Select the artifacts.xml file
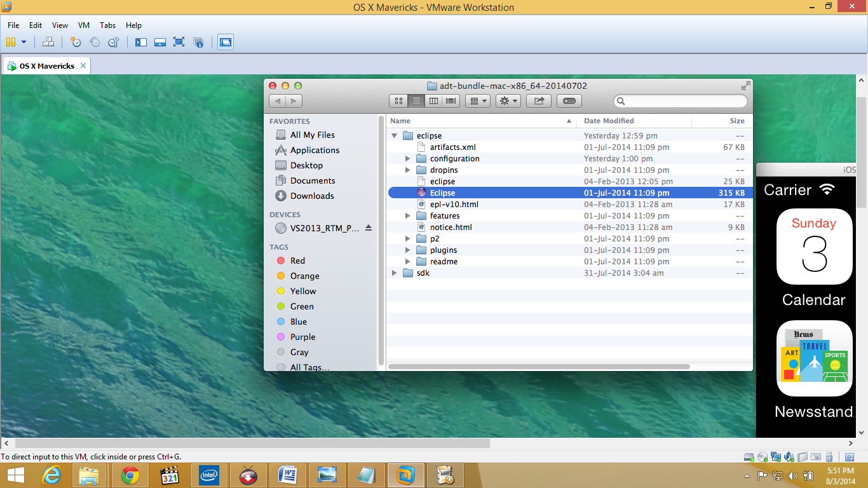Image resolution: width=868 pixels, height=488 pixels. [569, 147]
